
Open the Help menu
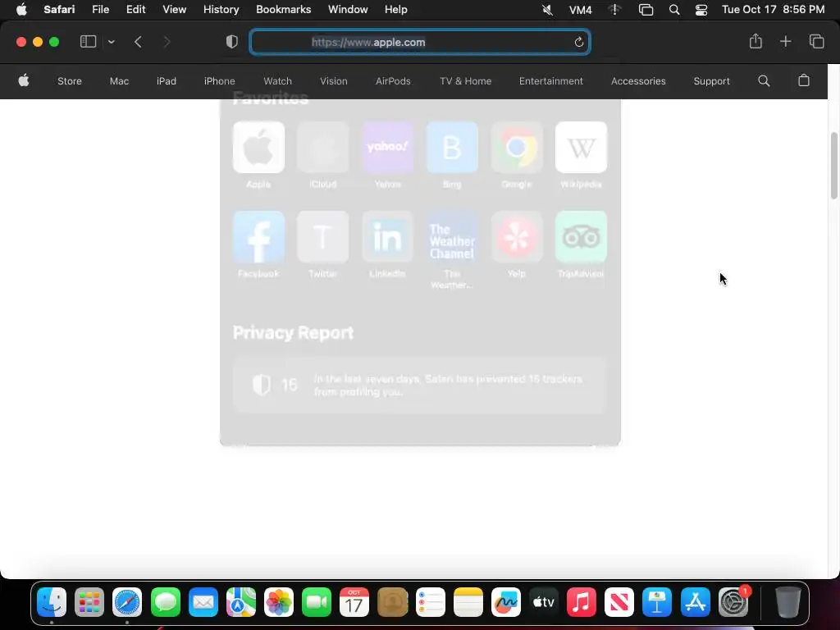[x=396, y=10]
